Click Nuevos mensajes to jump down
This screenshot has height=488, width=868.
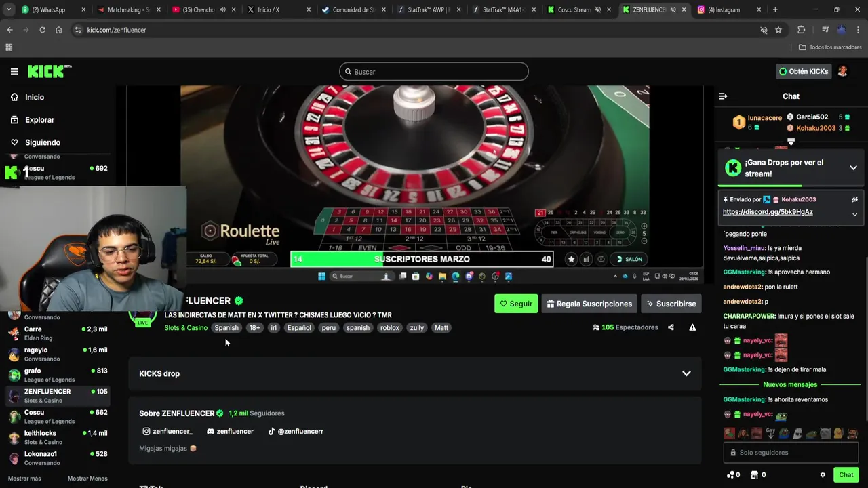coord(790,385)
